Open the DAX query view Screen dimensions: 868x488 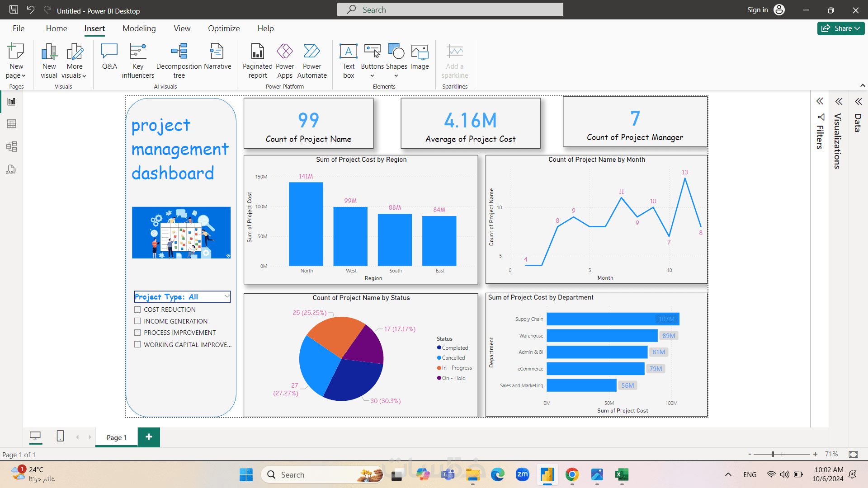pos(11,169)
